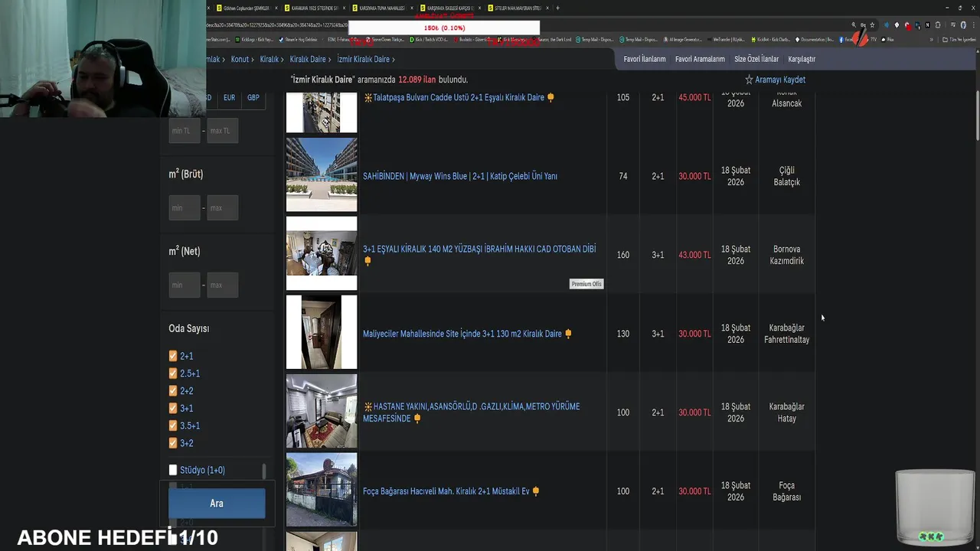
Task: Open Talatpaşa Bulvarı Cadde Üstü listing
Action: pyautogui.click(x=459, y=98)
